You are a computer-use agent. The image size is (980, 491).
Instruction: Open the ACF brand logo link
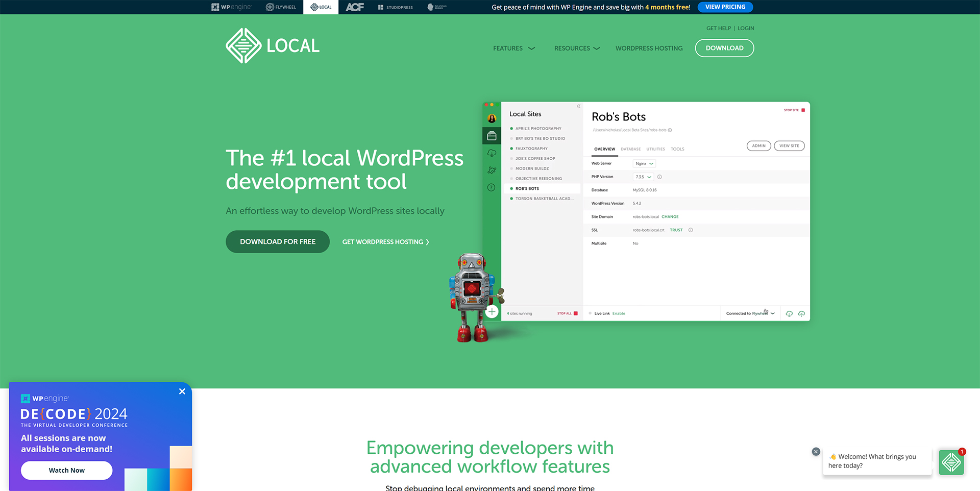coord(355,7)
